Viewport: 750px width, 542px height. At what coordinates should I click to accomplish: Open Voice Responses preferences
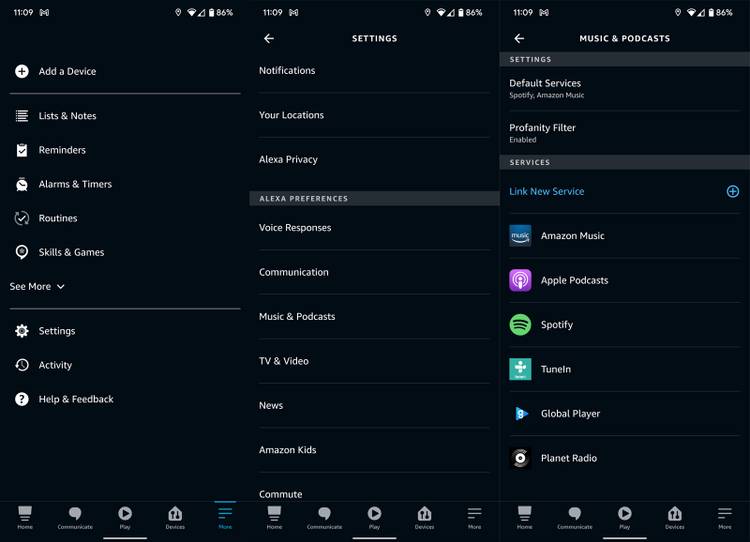[375, 228]
